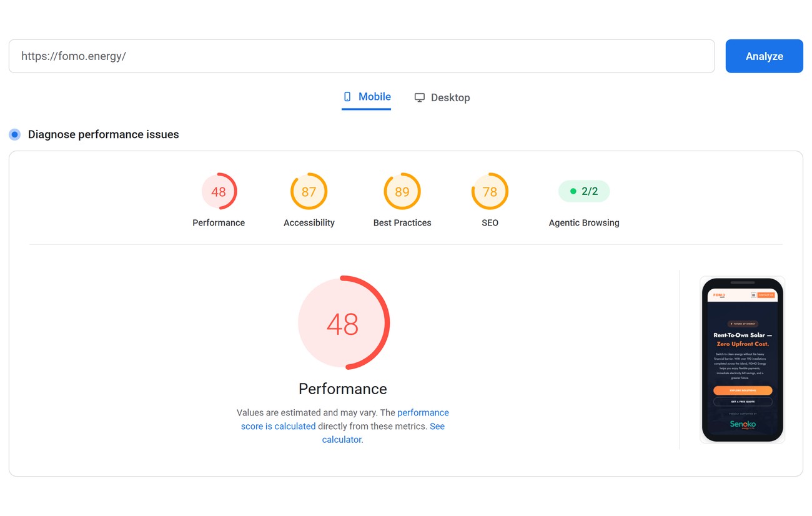Click Get a Free Quote in preview
This screenshot has width=812, height=516.
pos(743,402)
